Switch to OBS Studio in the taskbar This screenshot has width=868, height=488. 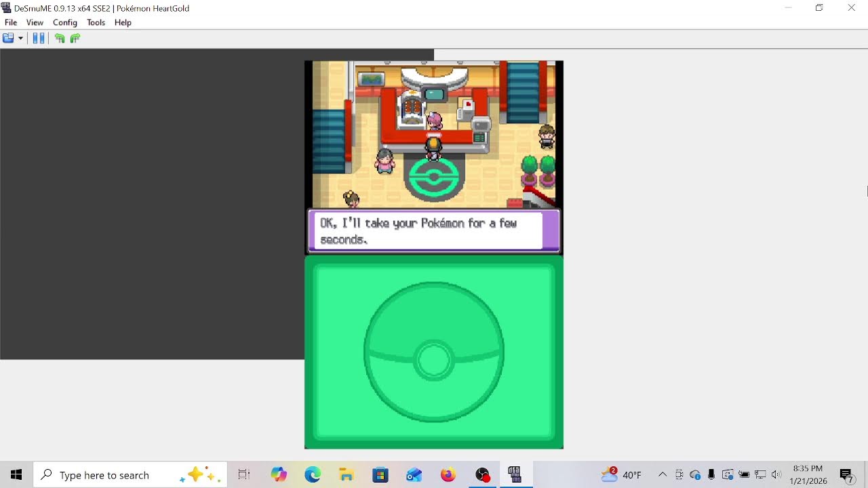(482, 475)
